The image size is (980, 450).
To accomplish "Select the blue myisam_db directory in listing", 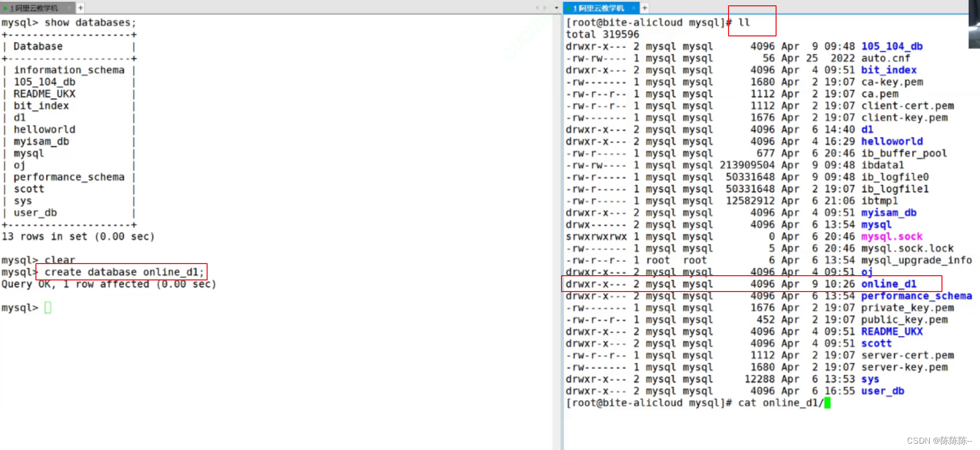I will tap(889, 213).
